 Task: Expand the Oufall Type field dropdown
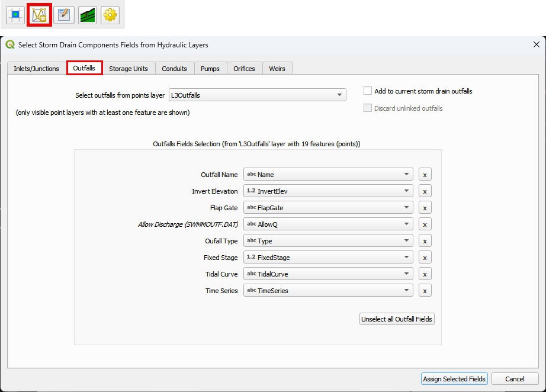(x=328, y=241)
